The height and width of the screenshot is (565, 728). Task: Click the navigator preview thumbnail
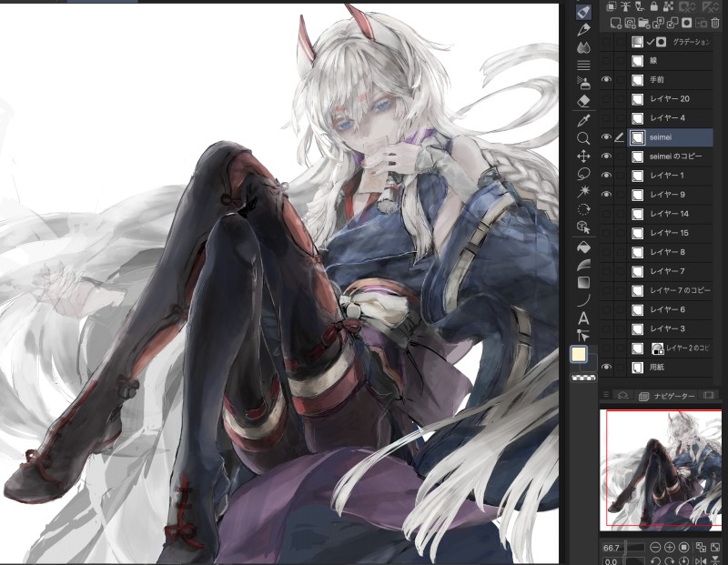pos(661,469)
